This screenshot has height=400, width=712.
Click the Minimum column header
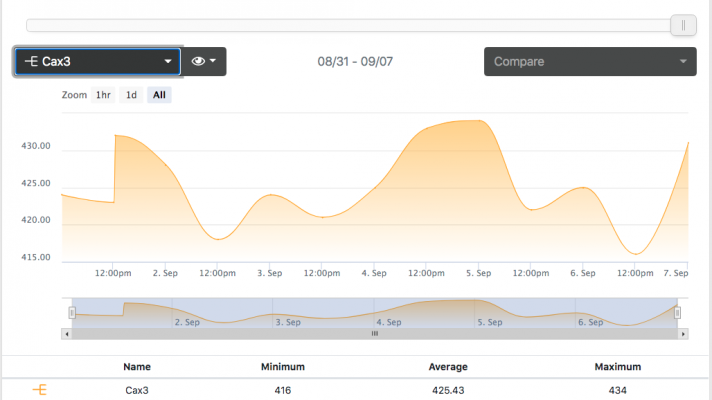tap(282, 367)
